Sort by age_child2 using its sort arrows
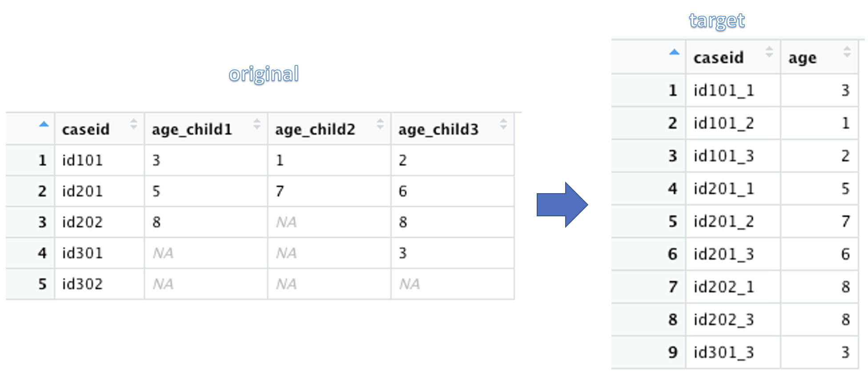The width and height of the screenshot is (868, 381). coord(380,124)
